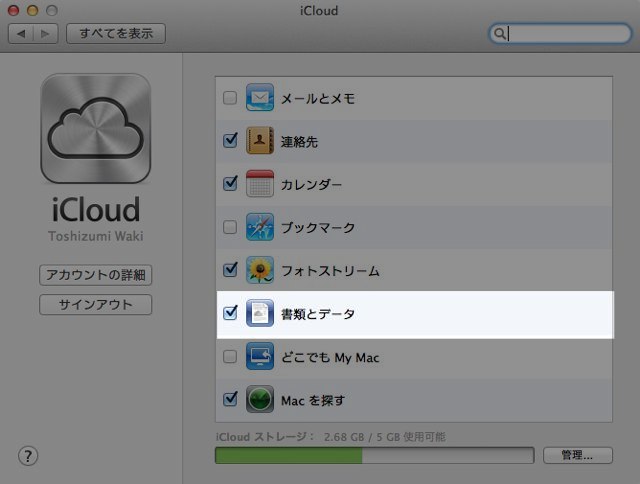The width and height of the screenshot is (640, 484).
Task: Click the どこでも My Mac label
Action: [x=330, y=357]
